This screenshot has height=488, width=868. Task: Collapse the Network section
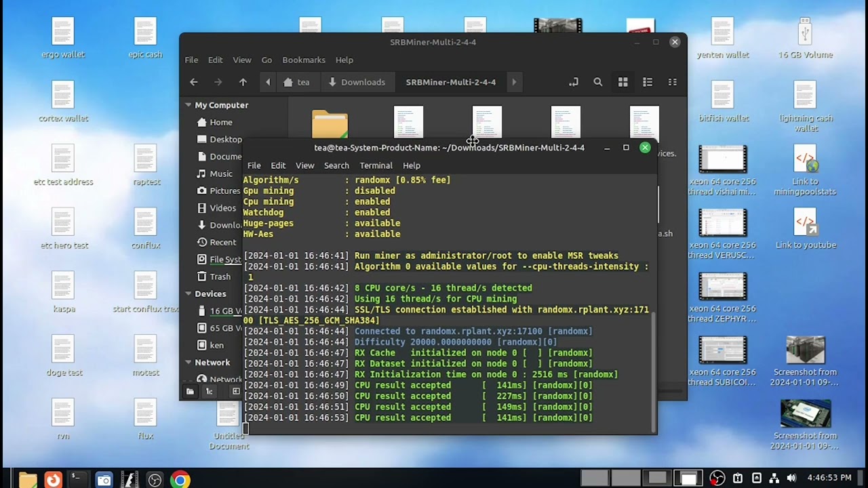click(189, 363)
